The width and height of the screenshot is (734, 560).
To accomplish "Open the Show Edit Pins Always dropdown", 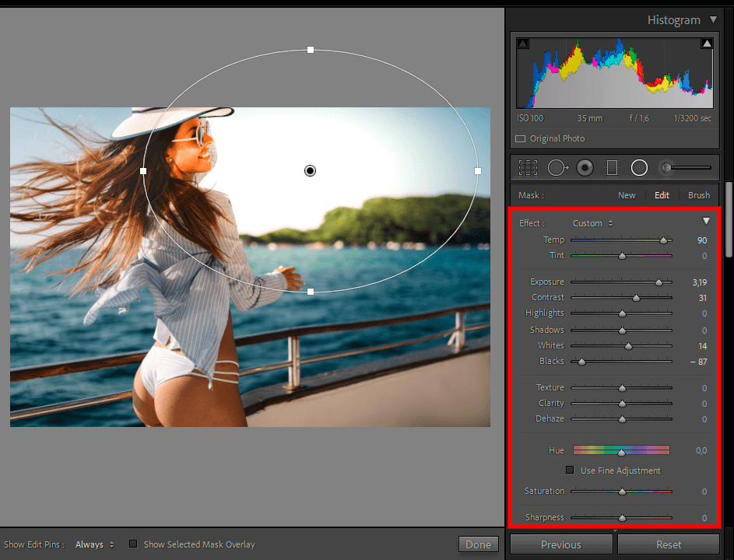I will [x=94, y=544].
